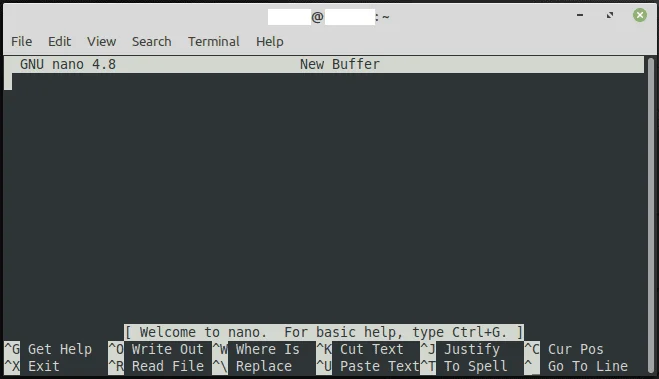
Task: Click the Welcome to nano status message
Action: [x=324, y=332]
